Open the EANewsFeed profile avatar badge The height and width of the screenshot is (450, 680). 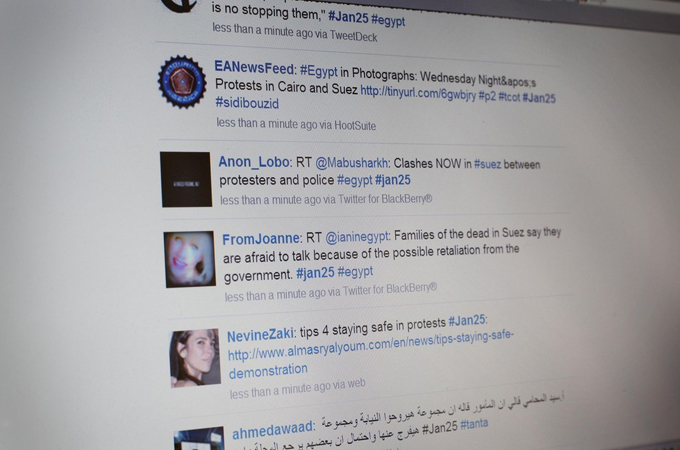tap(183, 82)
